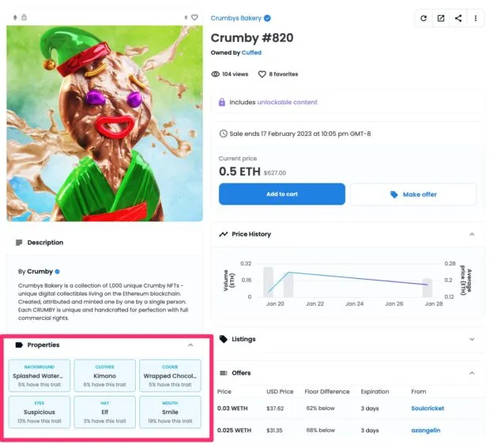Viewport: 490px width, 448px height.
Task: Collapse the Properties panel
Action: 190,345
